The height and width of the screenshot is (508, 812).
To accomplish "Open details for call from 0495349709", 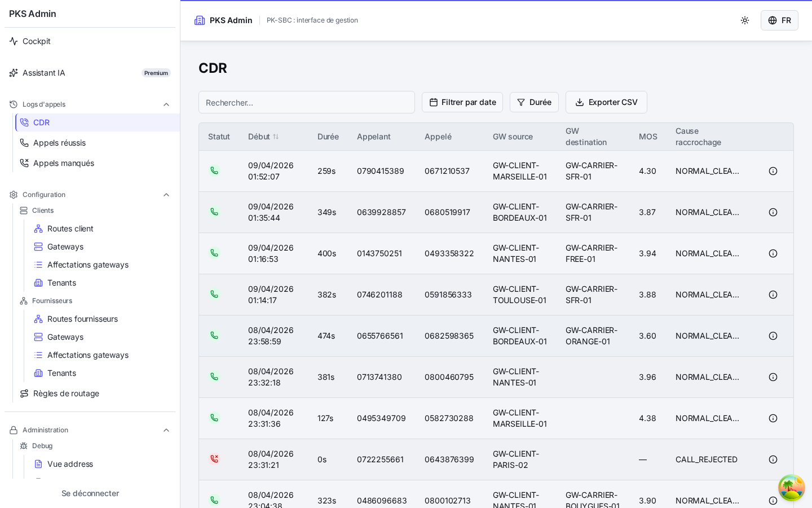I will [773, 418].
